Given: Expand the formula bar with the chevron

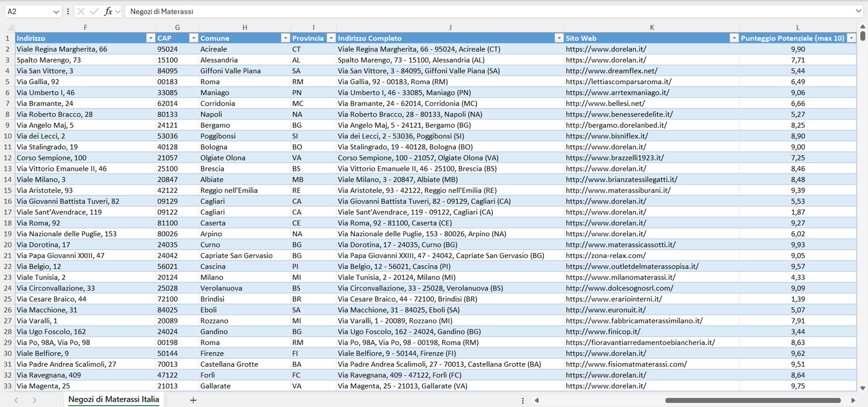Looking at the screenshot, I should (858, 11).
